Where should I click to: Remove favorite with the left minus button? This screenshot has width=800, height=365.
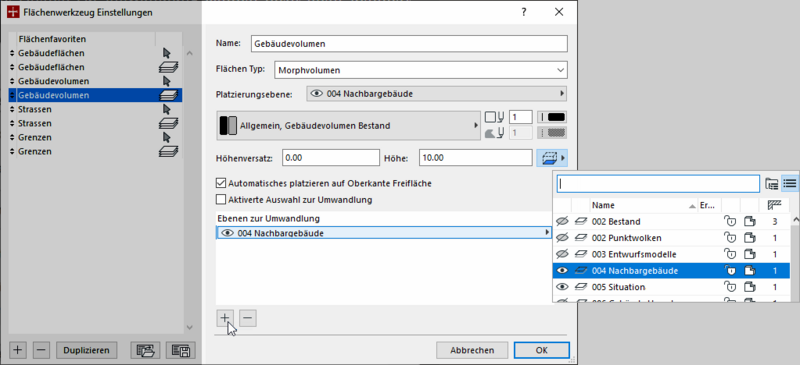[41, 350]
